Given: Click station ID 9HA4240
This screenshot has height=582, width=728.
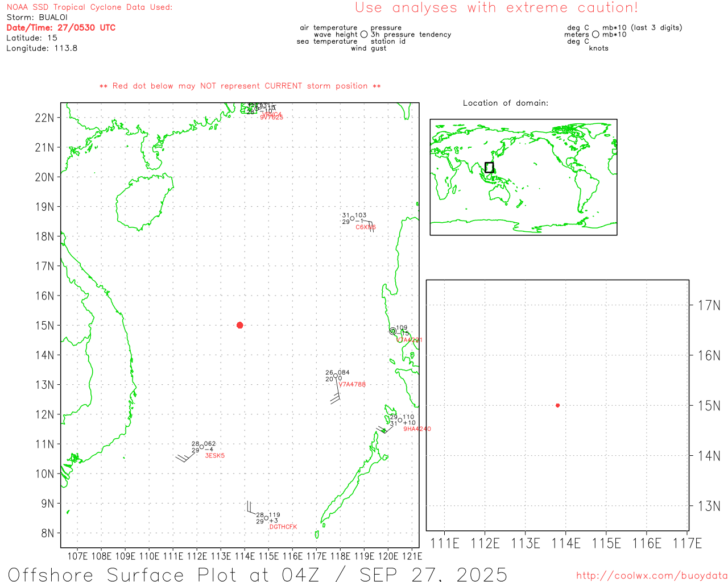Looking at the screenshot, I should click(417, 429).
